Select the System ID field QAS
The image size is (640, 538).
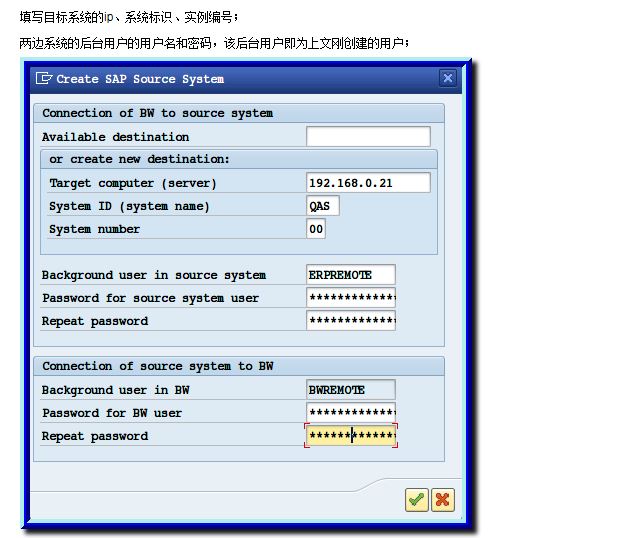pyautogui.click(x=322, y=205)
